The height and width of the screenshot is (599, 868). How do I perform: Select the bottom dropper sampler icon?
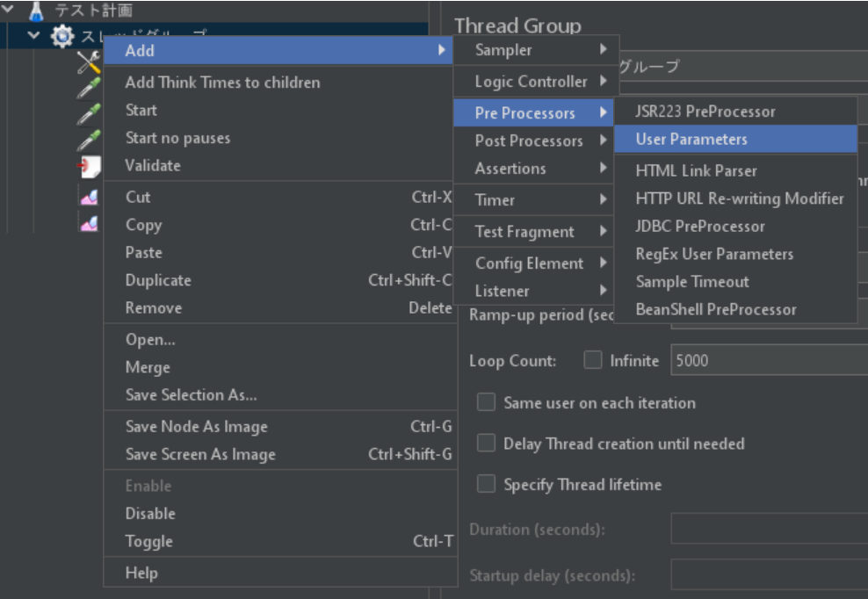coord(88,141)
